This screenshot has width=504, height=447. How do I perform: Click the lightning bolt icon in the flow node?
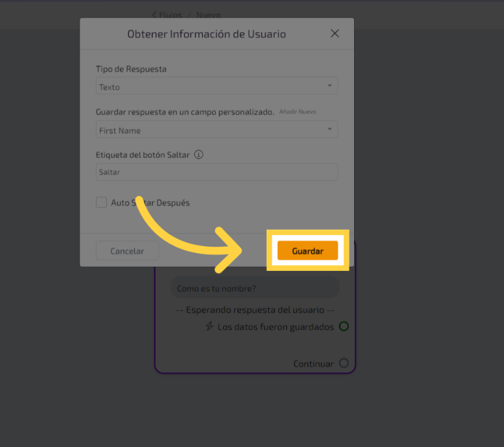tap(209, 326)
